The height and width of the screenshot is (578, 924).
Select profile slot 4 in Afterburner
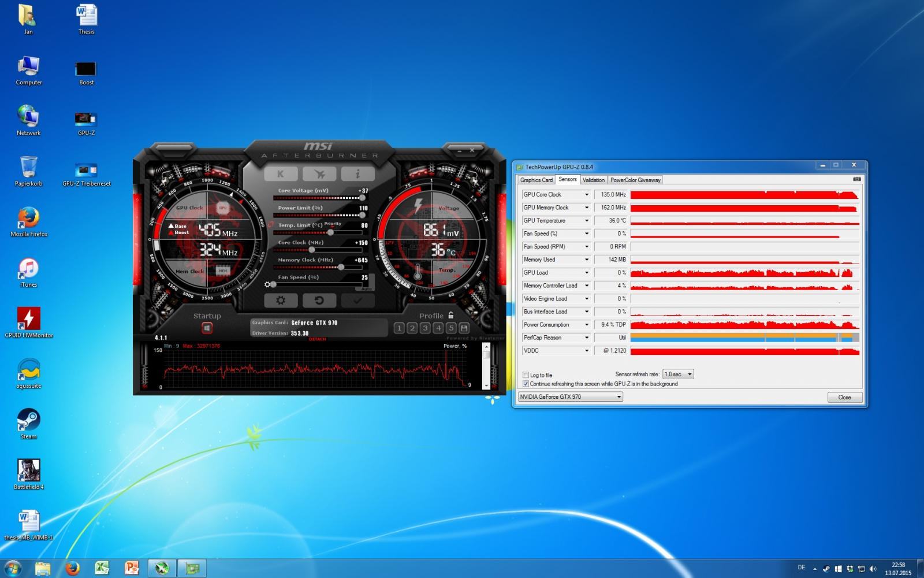point(438,328)
